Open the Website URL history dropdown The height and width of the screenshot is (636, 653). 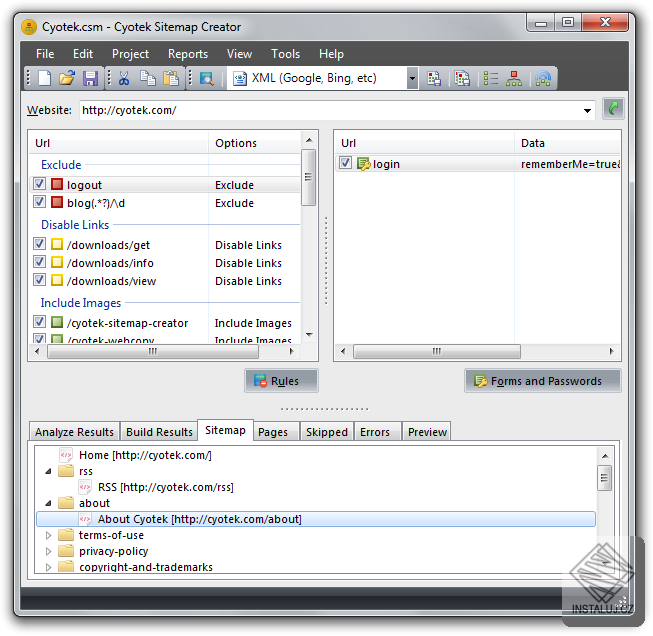point(587,110)
